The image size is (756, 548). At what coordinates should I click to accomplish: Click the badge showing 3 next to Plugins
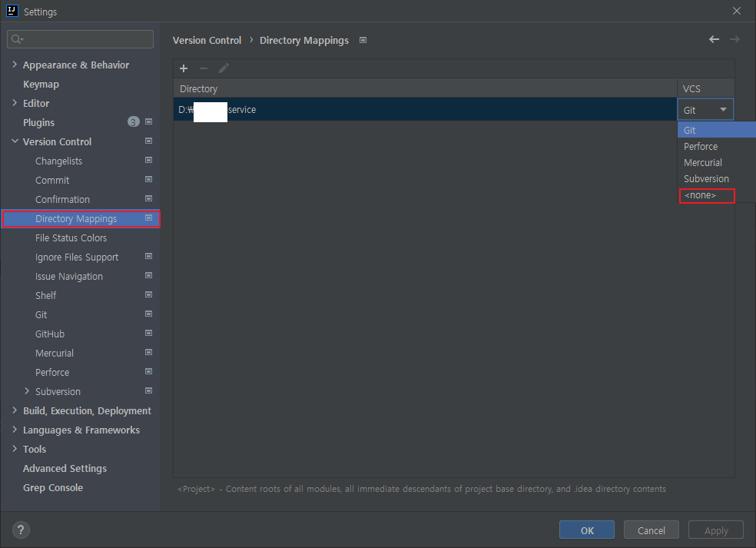point(133,121)
